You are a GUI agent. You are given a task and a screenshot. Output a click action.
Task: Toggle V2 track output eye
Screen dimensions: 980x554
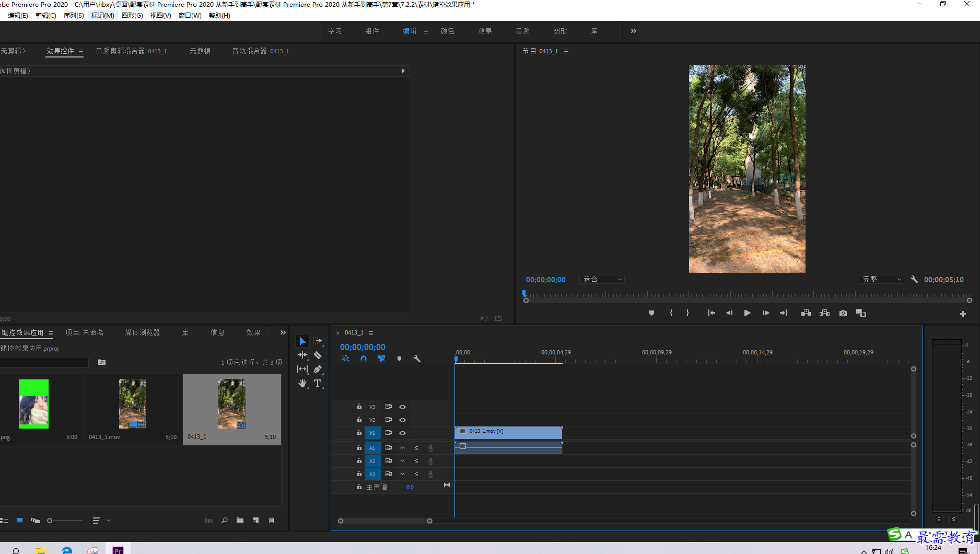point(403,420)
